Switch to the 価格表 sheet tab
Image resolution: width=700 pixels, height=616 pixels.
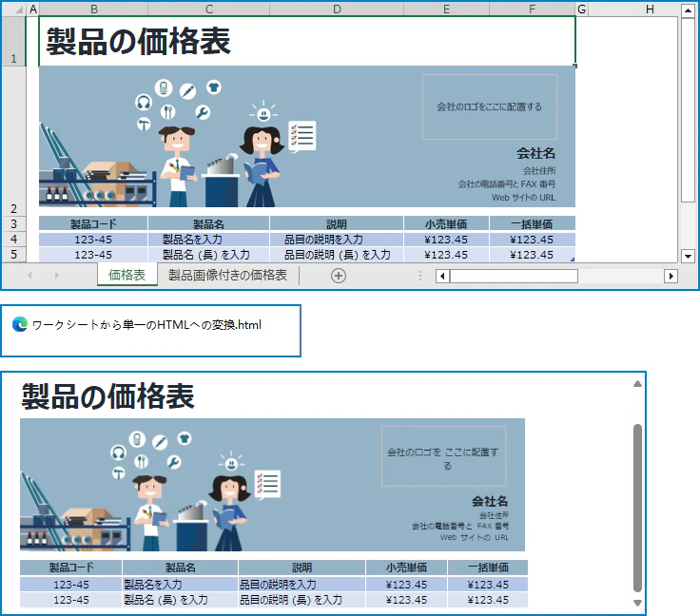pos(127,276)
